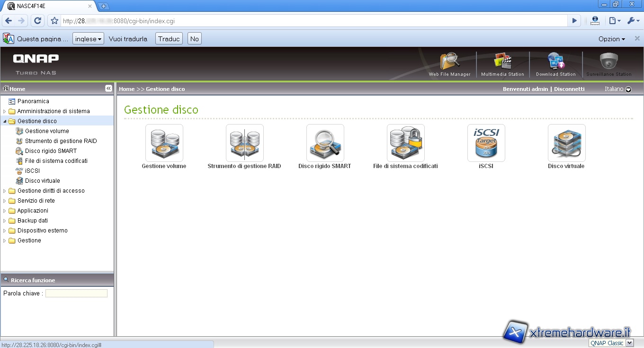The height and width of the screenshot is (348, 644).
Task: Launch Web File Manager from header
Action: (449, 63)
